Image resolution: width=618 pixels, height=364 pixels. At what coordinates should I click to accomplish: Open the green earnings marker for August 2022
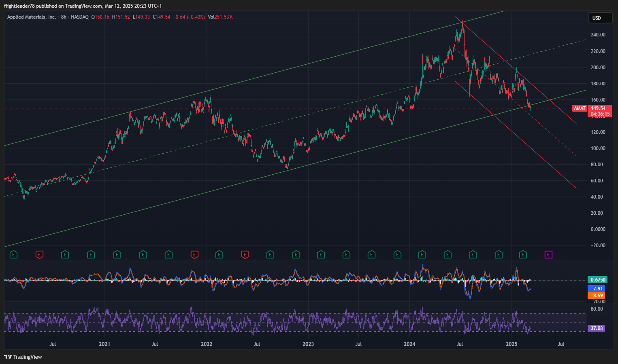[270, 254]
